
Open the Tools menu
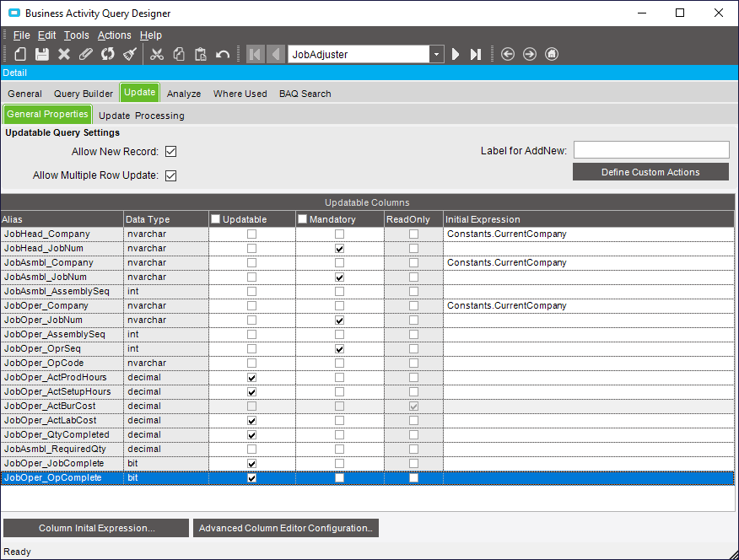pos(76,35)
